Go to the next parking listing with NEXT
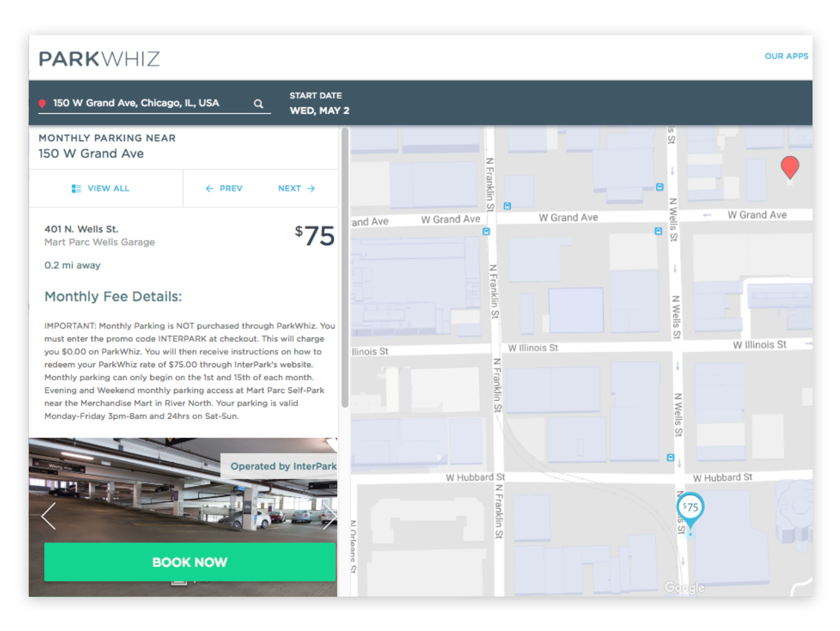 click(x=296, y=189)
